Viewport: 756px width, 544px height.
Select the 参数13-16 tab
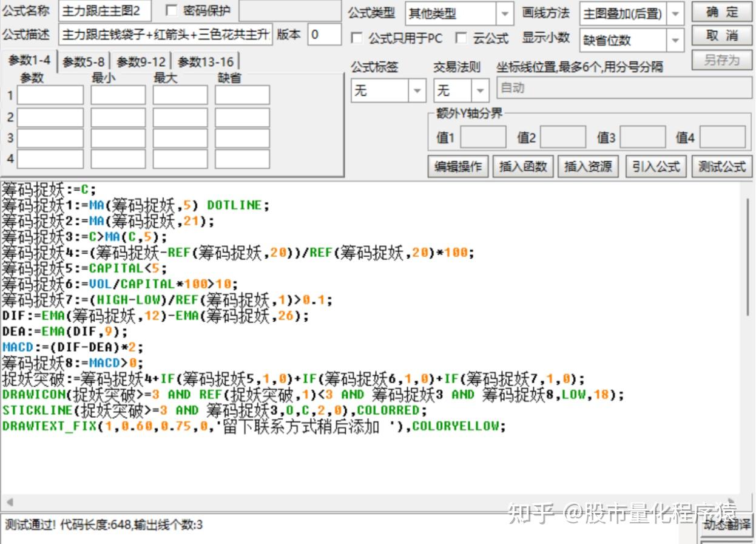[x=205, y=61]
